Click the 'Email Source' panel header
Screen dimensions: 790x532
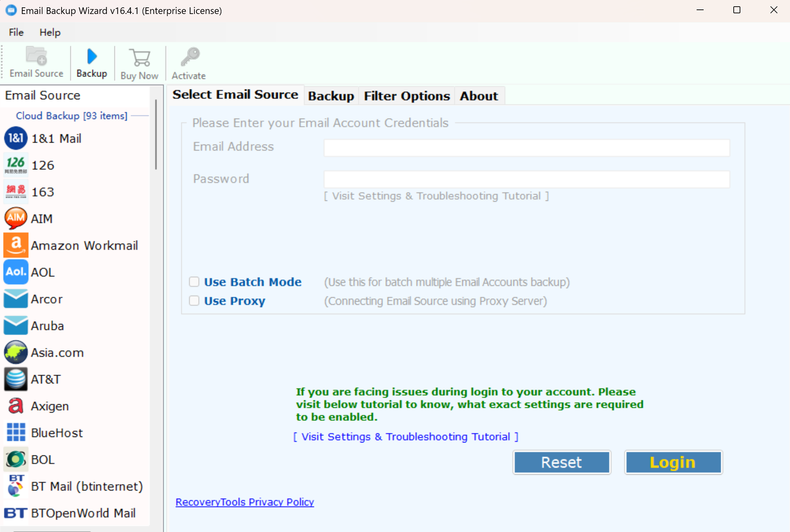click(x=43, y=95)
